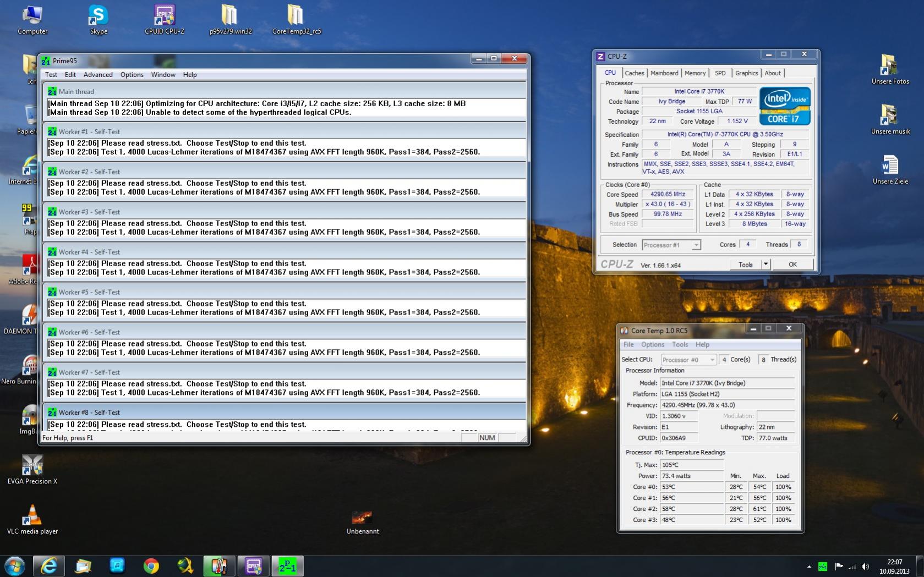Switch to the Mainboard tab in CPU-Z
Viewport: 924px width, 577px height.
(x=664, y=73)
